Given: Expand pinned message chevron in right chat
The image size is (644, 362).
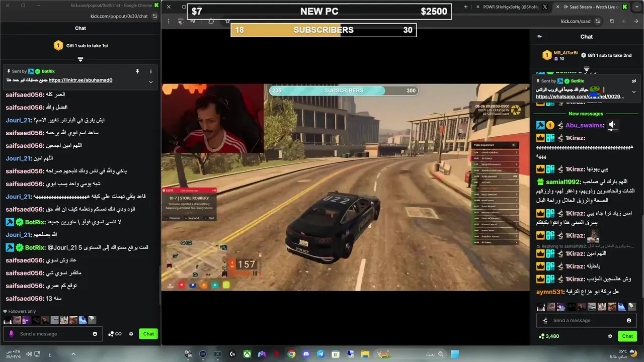Looking at the screenshot, I should [634, 92].
